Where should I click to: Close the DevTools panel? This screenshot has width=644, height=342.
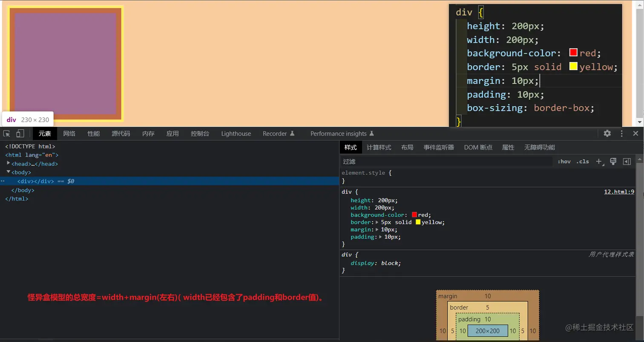coord(635,133)
